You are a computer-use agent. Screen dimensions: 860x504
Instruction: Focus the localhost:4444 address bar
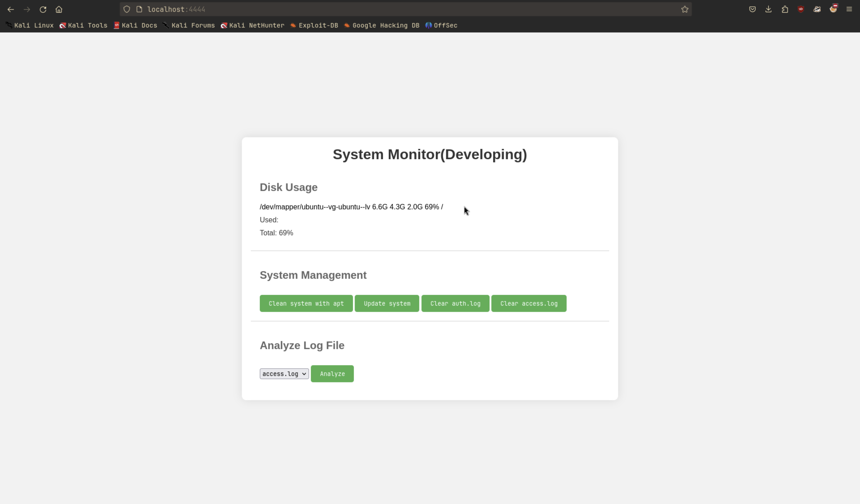click(x=375, y=10)
